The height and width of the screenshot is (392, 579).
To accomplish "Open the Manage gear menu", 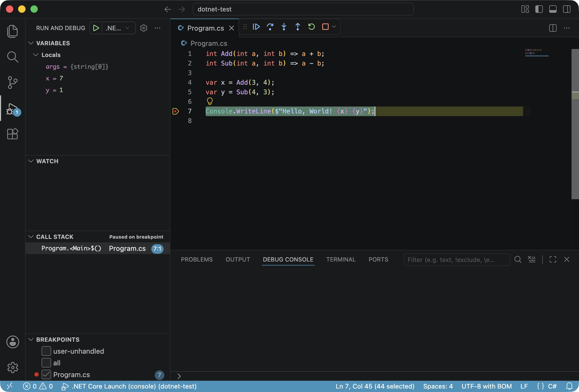I will [x=13, y=367].
